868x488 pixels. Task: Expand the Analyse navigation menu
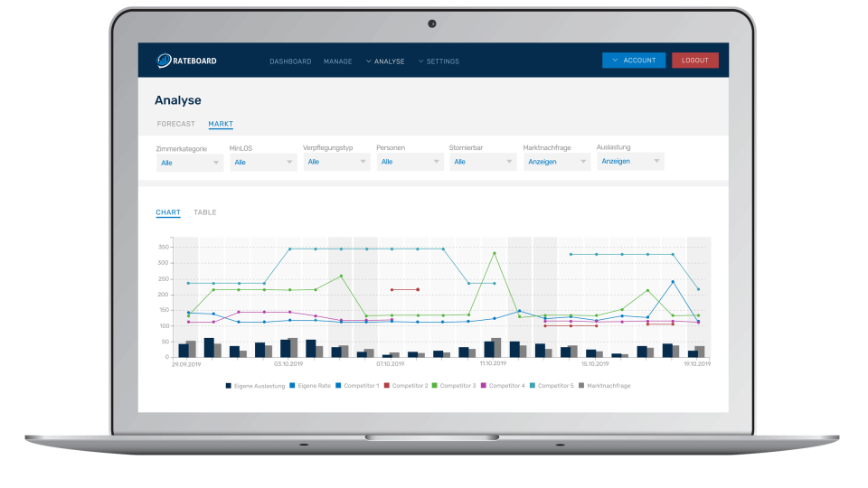pyautogui.click(x=385, y=61)
